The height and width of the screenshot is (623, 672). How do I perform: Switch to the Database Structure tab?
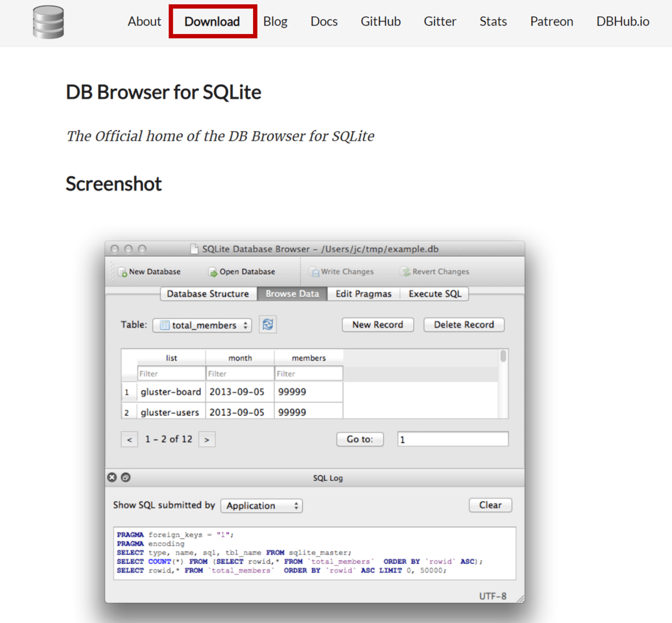point(208,294)
